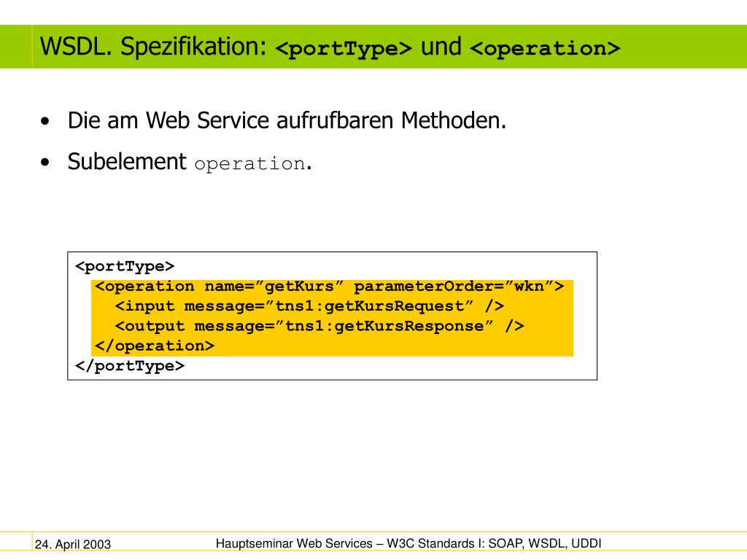Click '<portType>' in the slide title
Screen dimensions: 747x560
tap(344, 48)
